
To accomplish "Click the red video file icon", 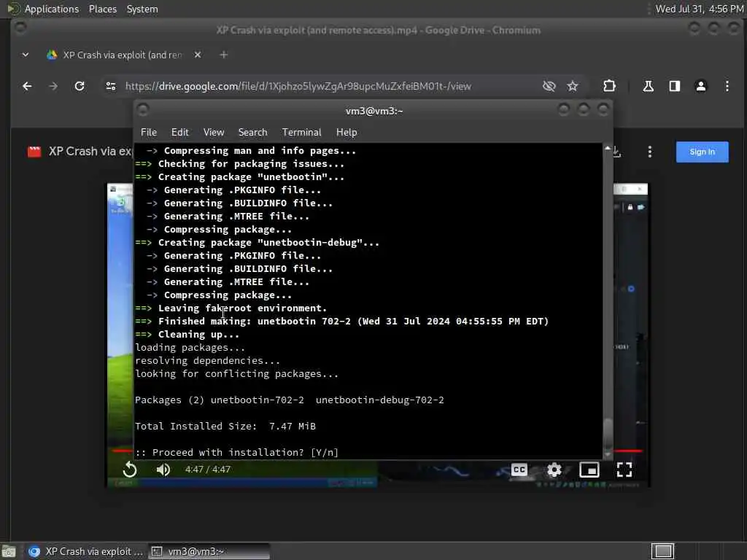I will pos(34,152).
